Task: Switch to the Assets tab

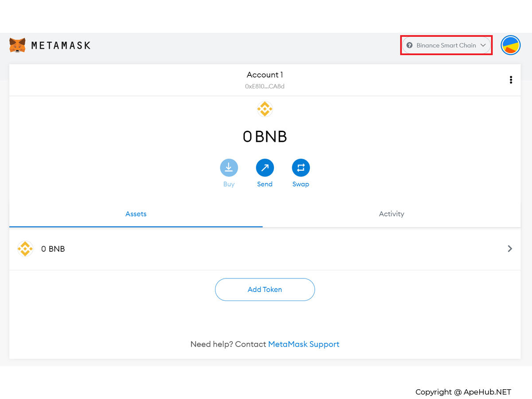Action: tap(136, 214)
